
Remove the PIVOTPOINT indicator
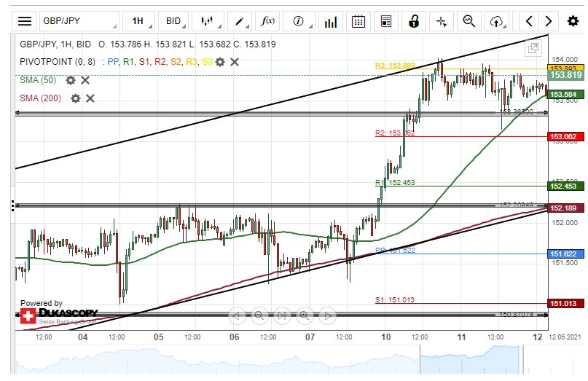pos(235,62)
